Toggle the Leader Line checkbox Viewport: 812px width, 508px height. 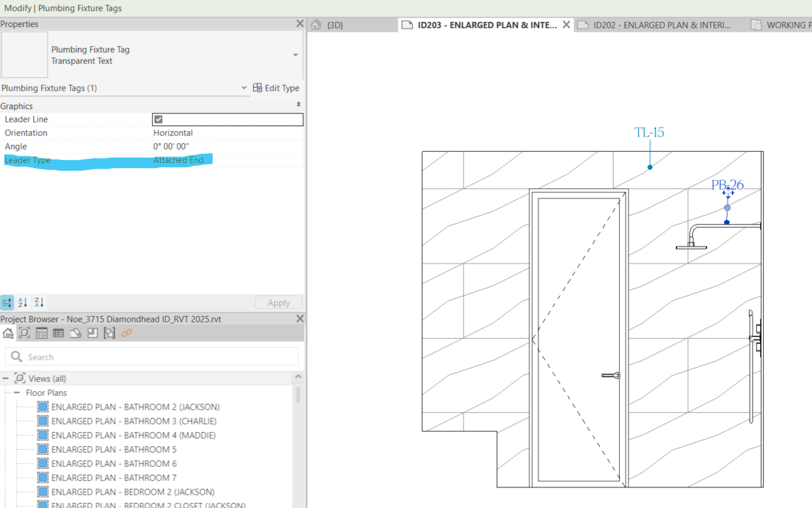(x=157, y=119)
